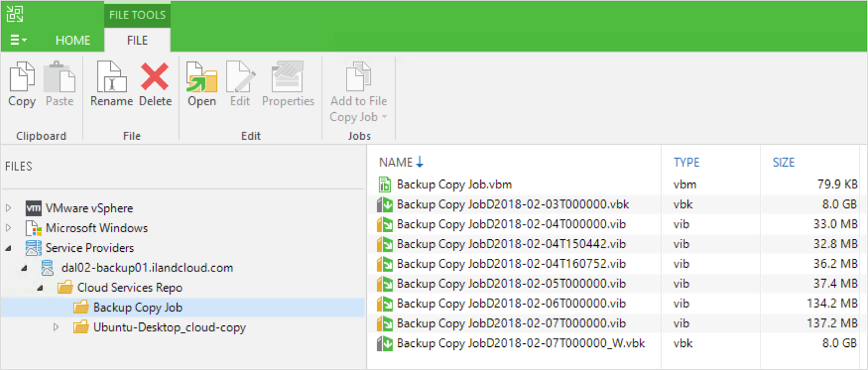Select the Cloud Services Repo folder

click(x=129, y=288)
